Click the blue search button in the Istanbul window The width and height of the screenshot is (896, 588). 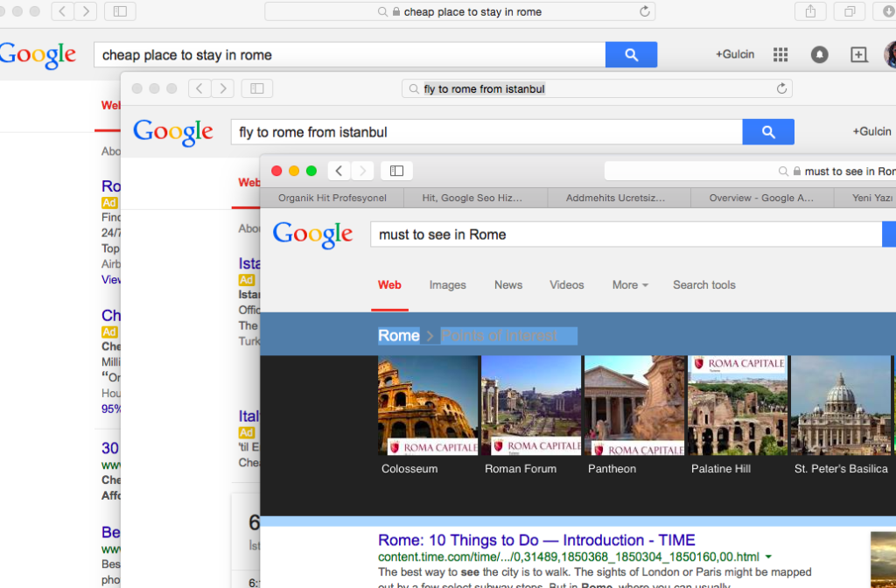[768, 132]
